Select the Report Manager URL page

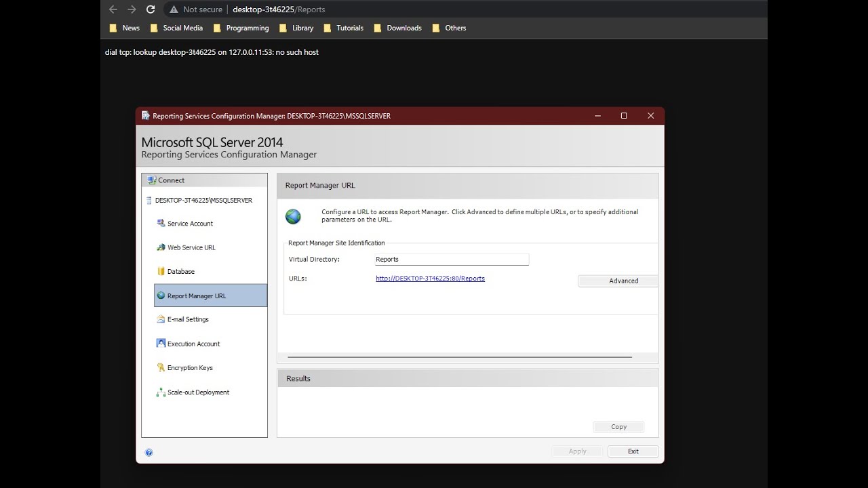[x=211, y=296]
